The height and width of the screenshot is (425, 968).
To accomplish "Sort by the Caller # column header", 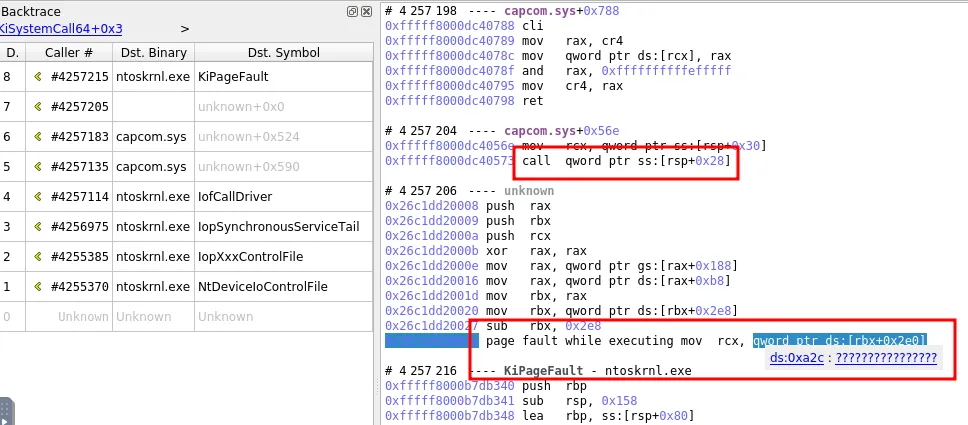I will pyautogui.click(x=69, y=53).
